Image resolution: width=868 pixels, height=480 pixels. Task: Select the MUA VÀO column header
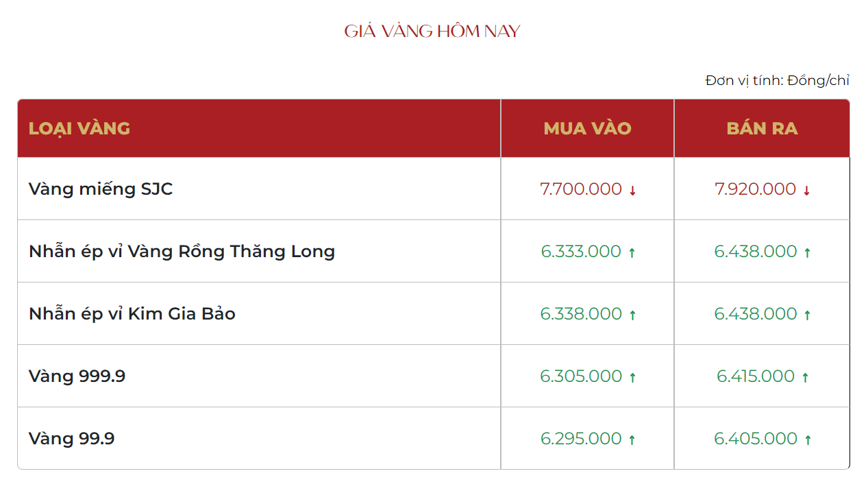click(x=588, y=128)
